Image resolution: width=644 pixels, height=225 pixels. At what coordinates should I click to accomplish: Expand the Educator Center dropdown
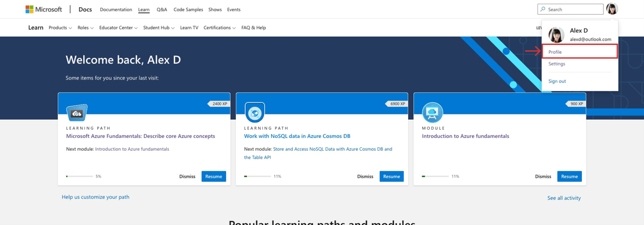point(118,28)
